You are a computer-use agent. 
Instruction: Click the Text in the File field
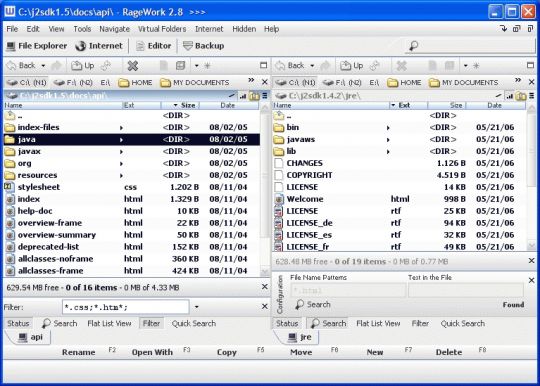click(x=466, y=290)
